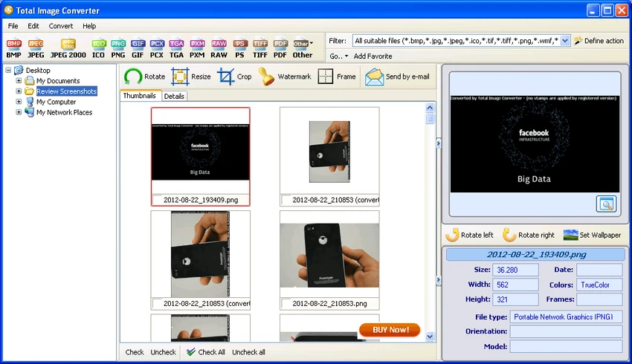Rotate left in preview panel
The width and height of the screenshot is (632, 364).
[x=470, y=235]
